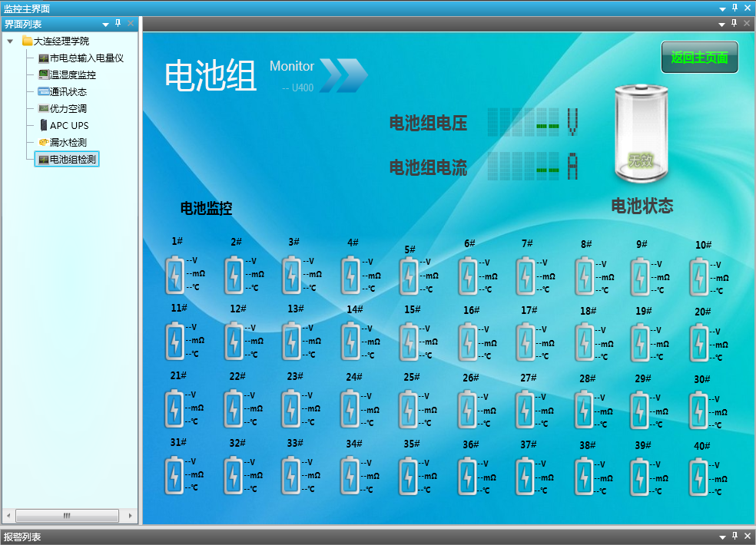Toggle auto-hide pin on 报警列表 panel
The height and width of the screenshot is (545, 756).
tap(734, 536)
